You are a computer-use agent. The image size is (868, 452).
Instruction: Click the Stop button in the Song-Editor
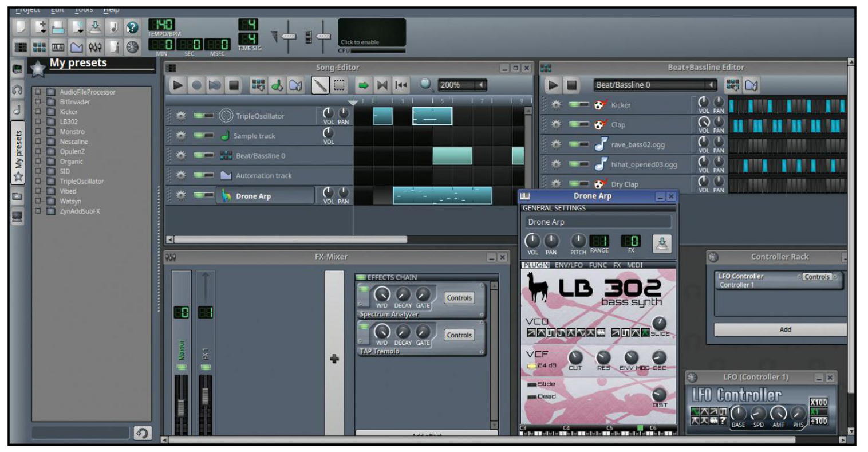tap(234, 85)
